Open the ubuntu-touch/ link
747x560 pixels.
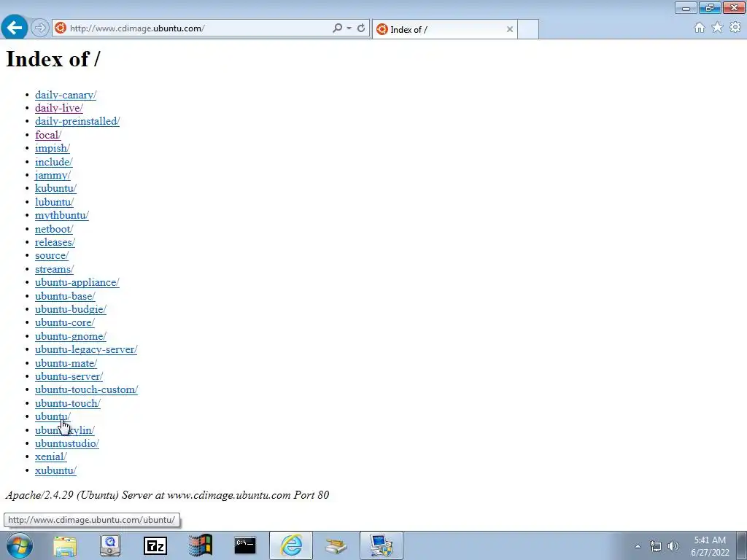[68, 403]
